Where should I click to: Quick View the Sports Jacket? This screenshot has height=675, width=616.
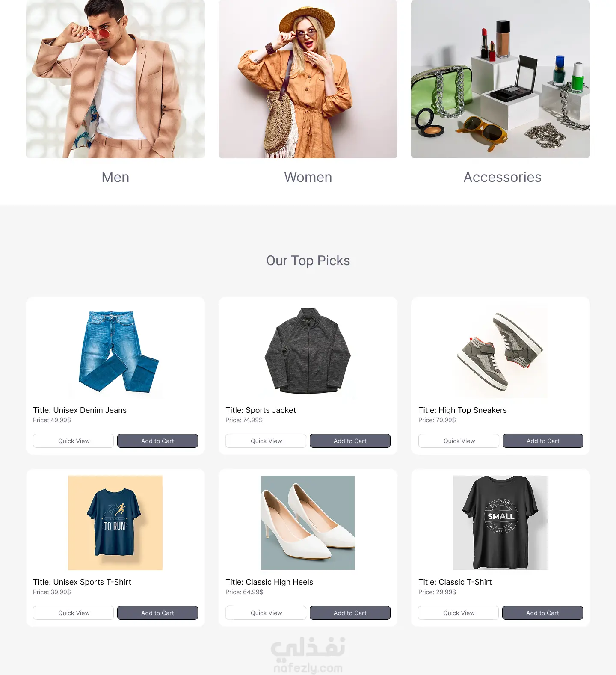pos(266,441)
